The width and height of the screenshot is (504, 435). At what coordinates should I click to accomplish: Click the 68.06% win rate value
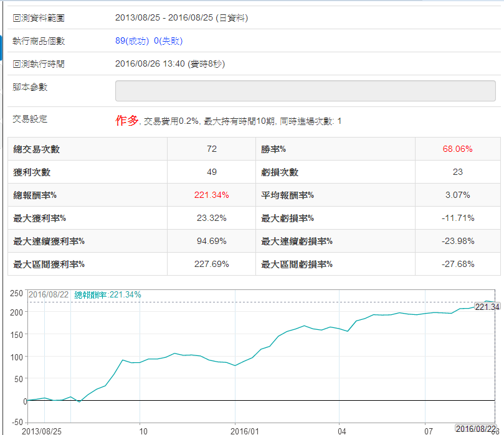tap(457, 149)
